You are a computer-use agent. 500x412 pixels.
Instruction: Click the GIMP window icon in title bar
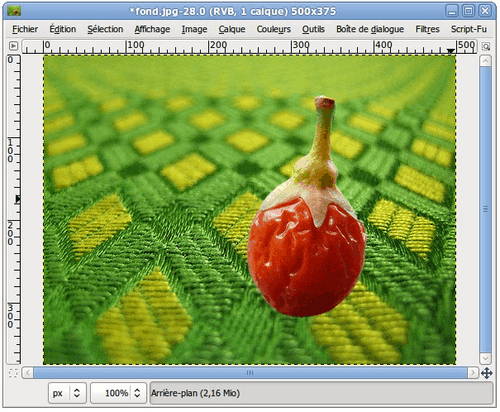coord(14,11)
